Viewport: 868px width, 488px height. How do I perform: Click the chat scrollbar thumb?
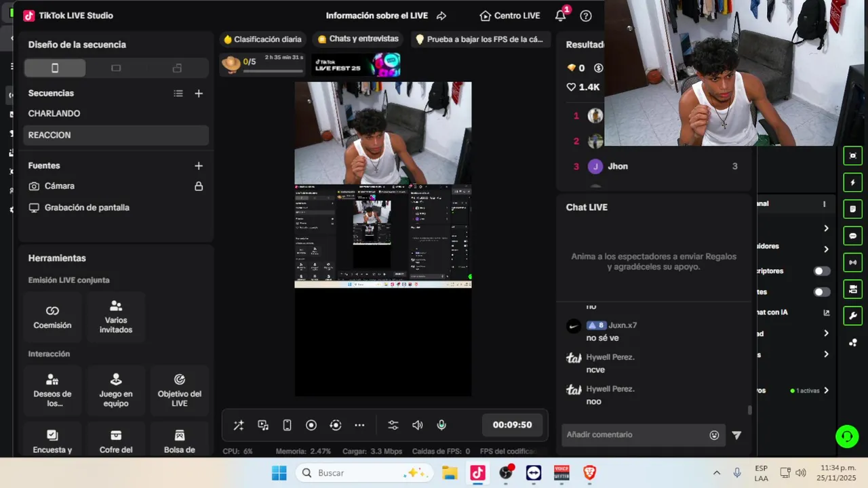(x=749, y=410)
